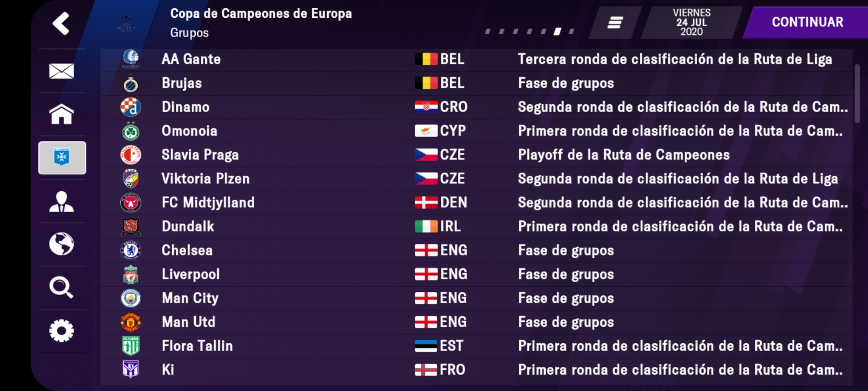Open the club badge sidebar icon
The image size is (868, 391).
click(x=62, y=157)
